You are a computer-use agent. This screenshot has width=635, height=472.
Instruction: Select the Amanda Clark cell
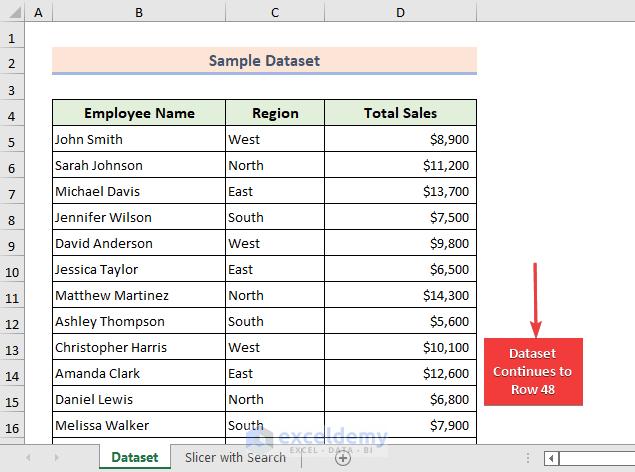[x=139, y=373]
